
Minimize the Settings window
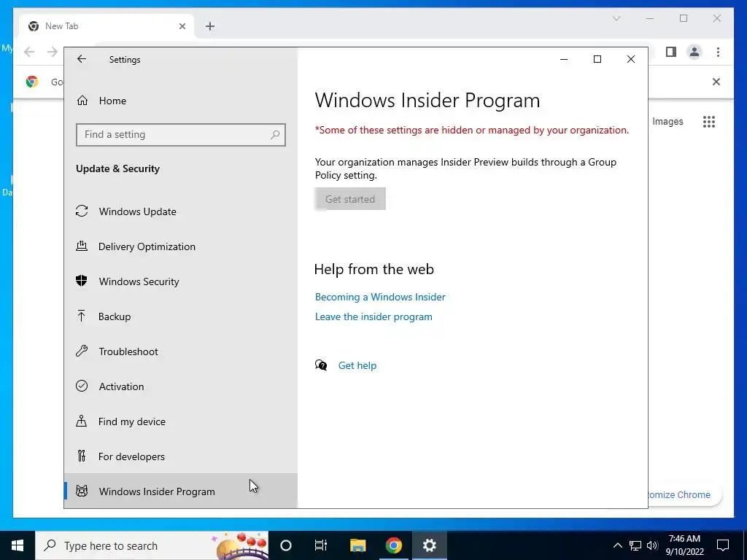click(x=564, y=59)
